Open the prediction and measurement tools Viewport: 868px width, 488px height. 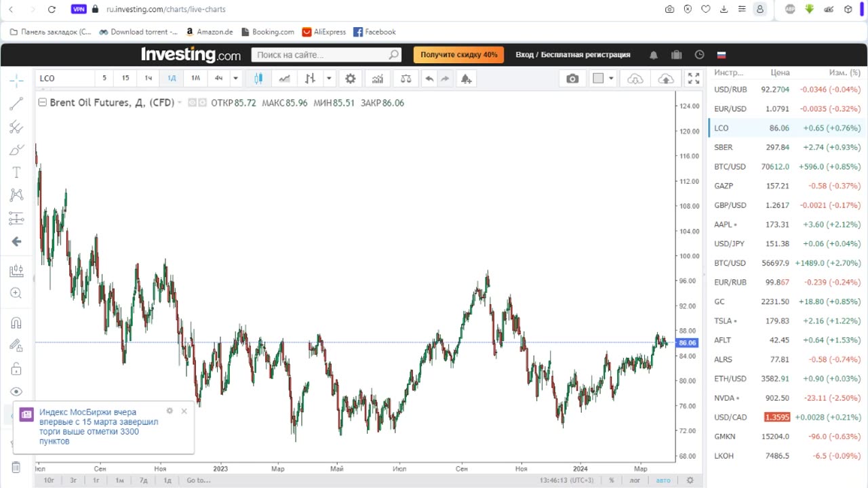16,218
